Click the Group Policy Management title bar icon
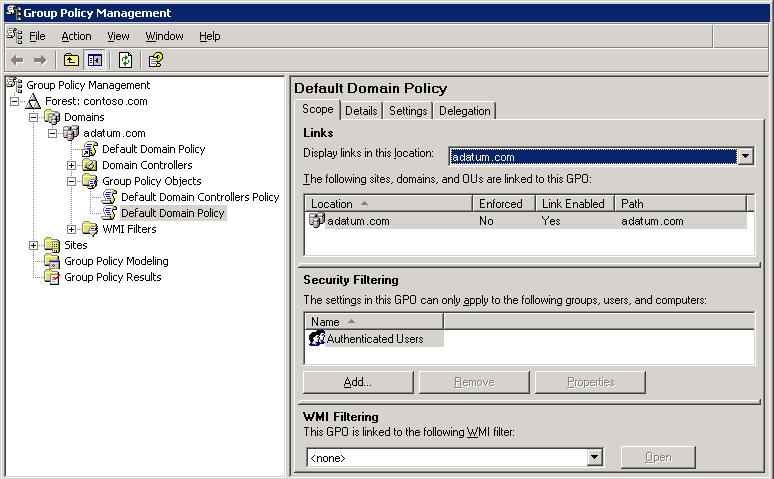This screenshot has height=479, width=774. pos(13,12)
